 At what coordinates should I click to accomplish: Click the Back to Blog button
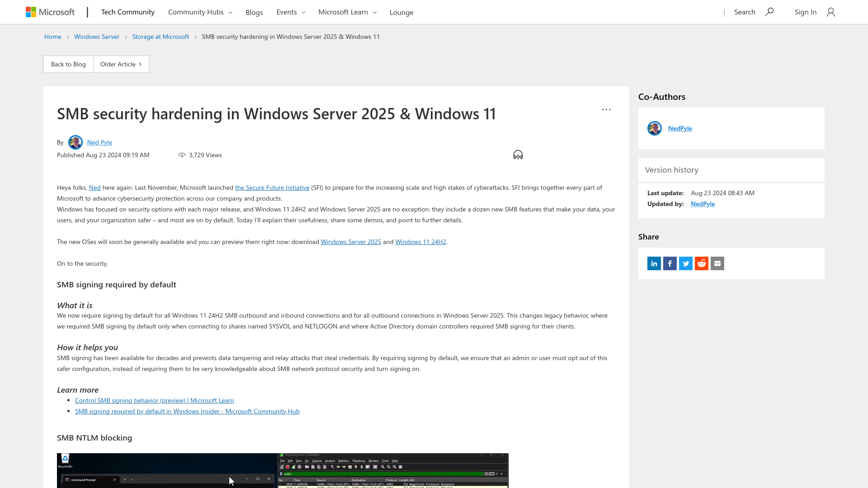coord(68,64)
